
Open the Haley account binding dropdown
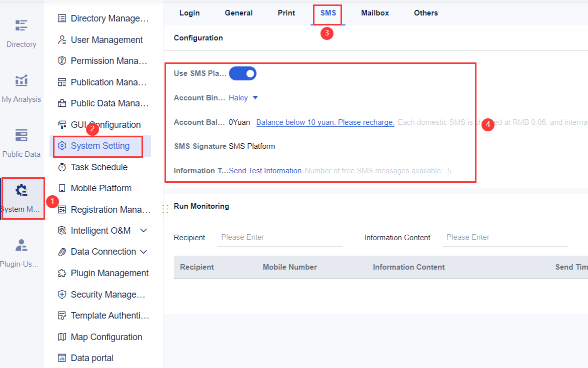[x=244, y=97]
